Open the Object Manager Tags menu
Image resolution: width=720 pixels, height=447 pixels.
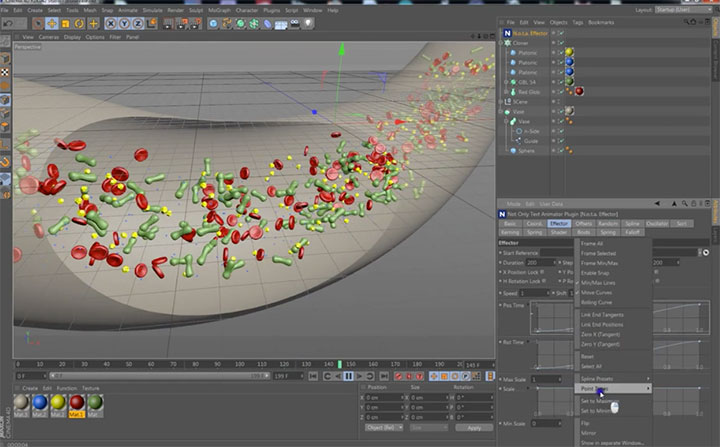click(578, 22)
